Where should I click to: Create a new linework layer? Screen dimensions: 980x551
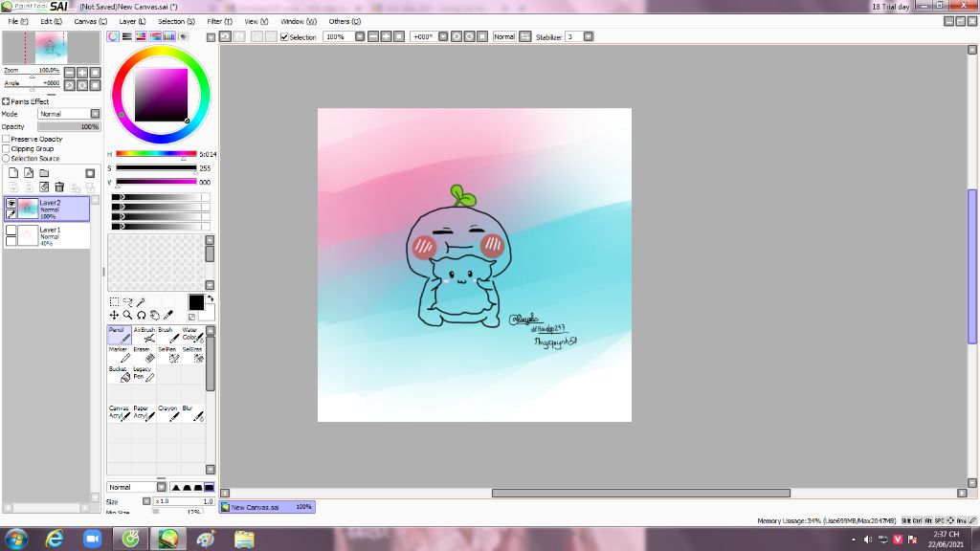click(29, 173)
